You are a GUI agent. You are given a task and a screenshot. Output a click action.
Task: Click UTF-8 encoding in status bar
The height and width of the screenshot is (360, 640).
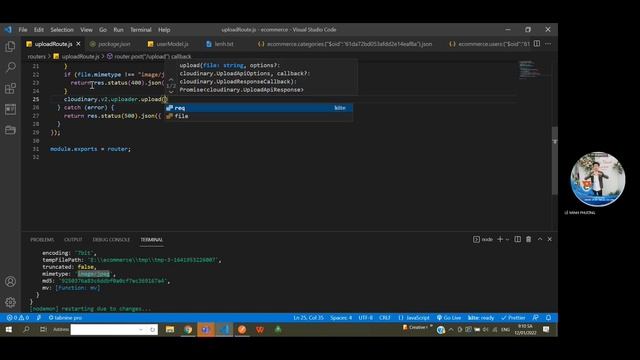[x=365, y=318]
